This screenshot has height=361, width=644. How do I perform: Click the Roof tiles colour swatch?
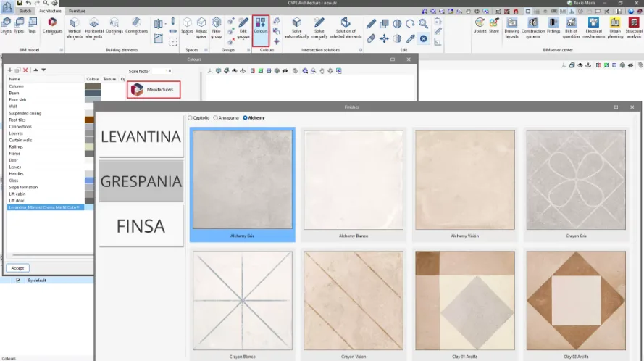[90, 120]
